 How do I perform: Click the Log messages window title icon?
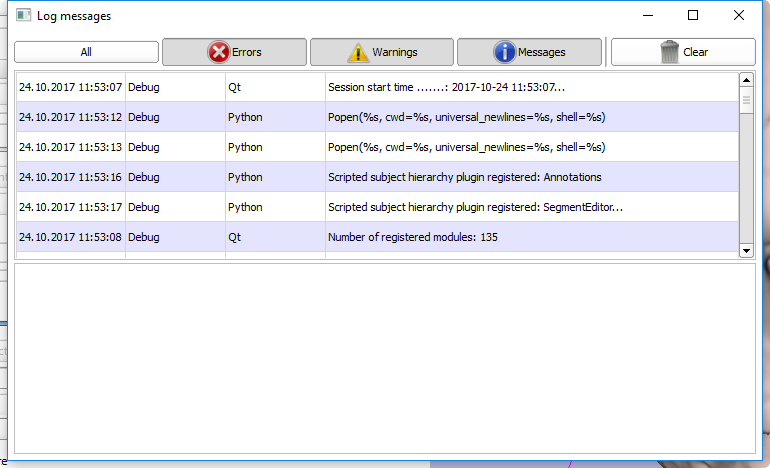(23, 16)
